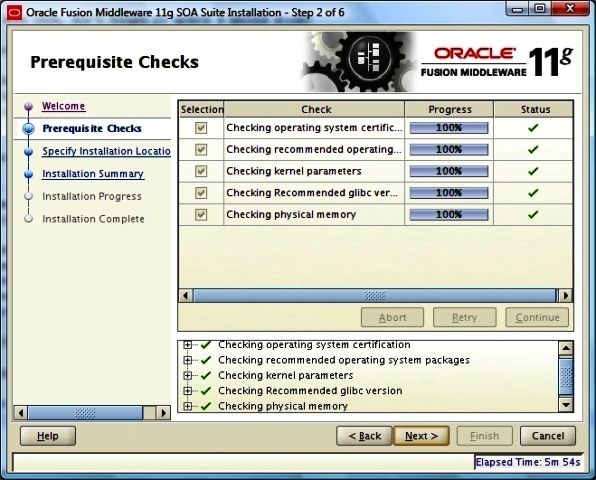
Task: Click the Prerequisite Checks step bullet icon
Action: click(29, 129)
